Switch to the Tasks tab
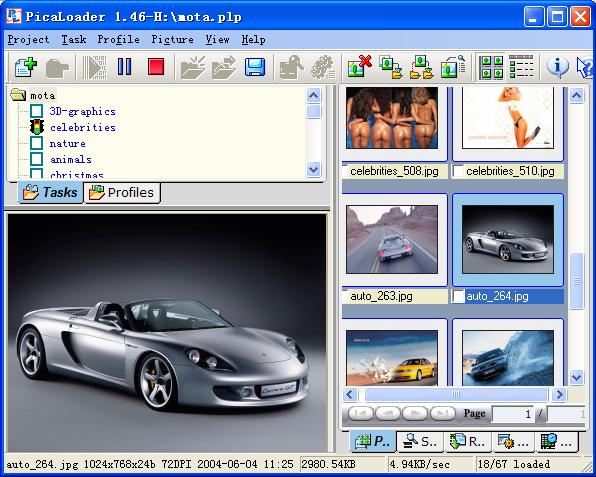The image size is (596, 477). [50, 193]
